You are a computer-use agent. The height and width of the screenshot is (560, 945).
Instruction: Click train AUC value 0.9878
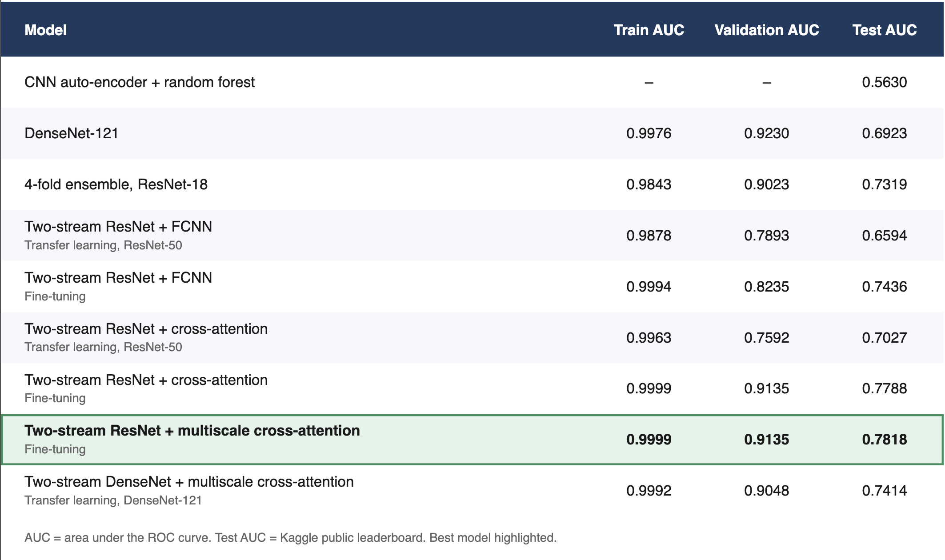pos(649,236)
